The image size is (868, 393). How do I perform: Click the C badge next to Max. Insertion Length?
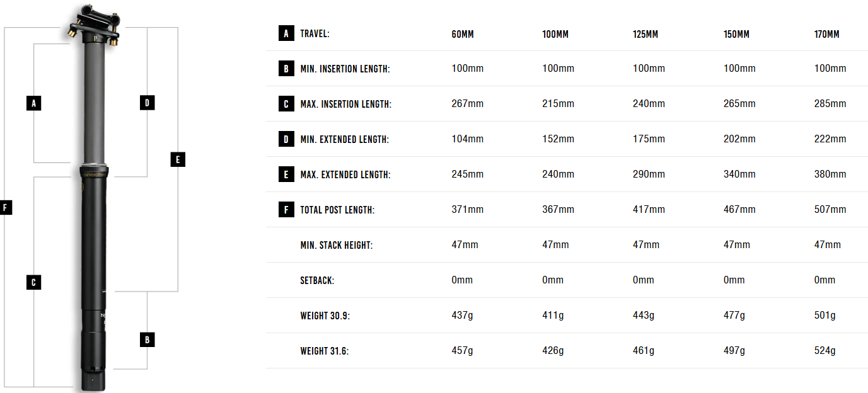pyautogui.click(x=286, y=104)
